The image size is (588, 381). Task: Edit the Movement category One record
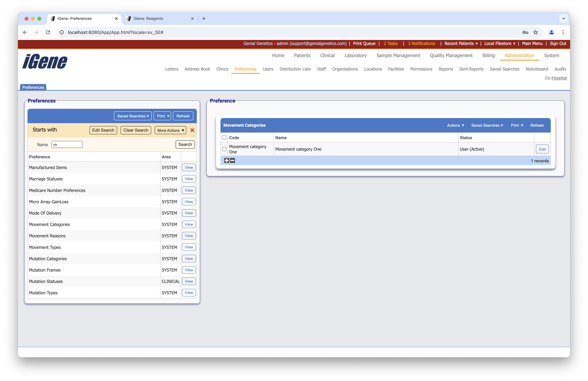click(542, 149)
